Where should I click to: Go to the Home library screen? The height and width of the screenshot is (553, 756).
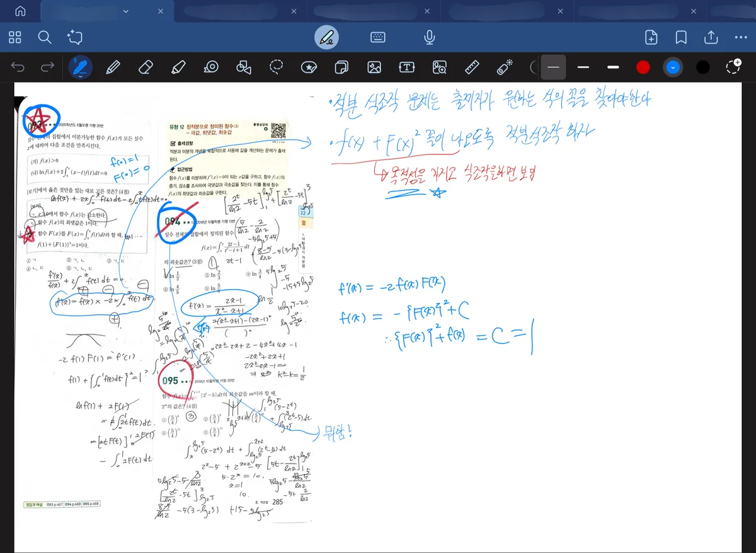(x=21, y=11)
